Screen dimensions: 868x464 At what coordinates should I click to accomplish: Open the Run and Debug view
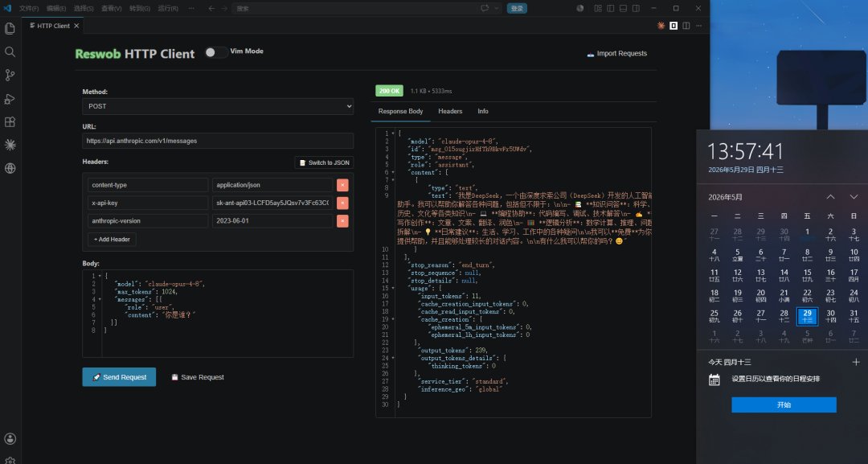point(10,99)
